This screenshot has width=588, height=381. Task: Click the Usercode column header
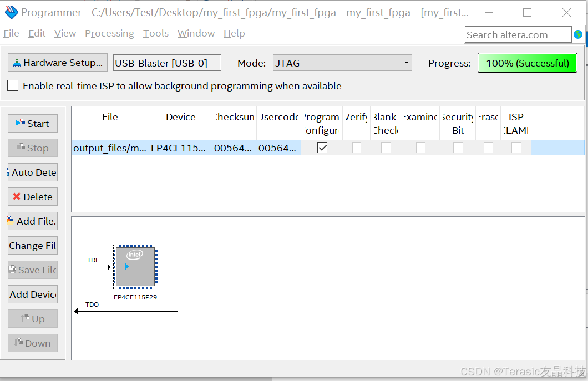click(x=278, y=123)
